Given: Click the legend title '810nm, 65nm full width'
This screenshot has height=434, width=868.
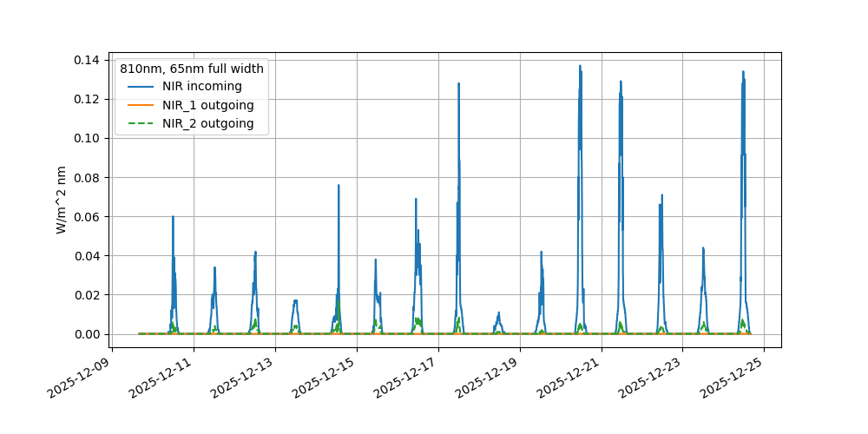Looking at the screenshot, I should pos(192,68).
